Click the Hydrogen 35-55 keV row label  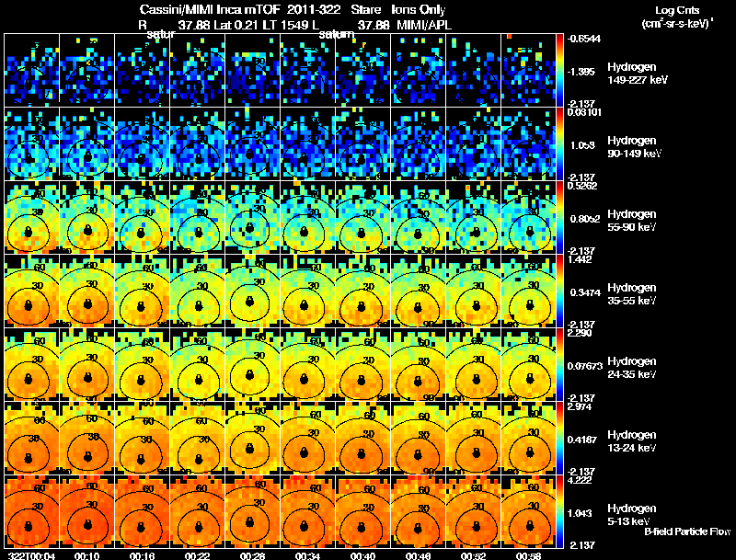(x=632, y=294)
